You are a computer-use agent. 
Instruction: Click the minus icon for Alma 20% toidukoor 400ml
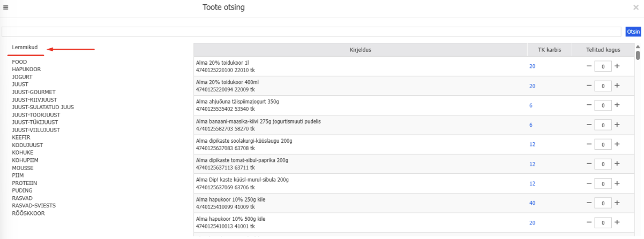(x=589, y=86)
